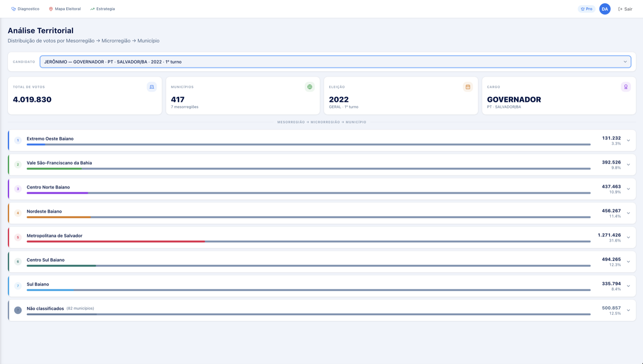Expand Vale São-Franciscano da Bahia chevron
643x364 pixels.
click(628, 165)
